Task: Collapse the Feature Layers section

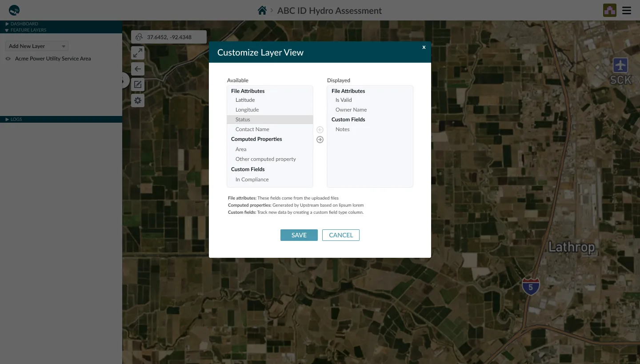Action: pos(26,30)
